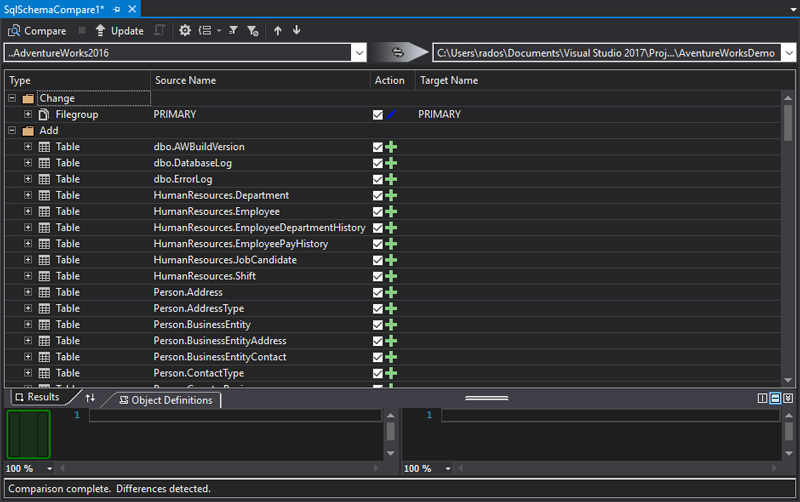Click the green diff overview thumbnail
The image size is (800, 502).
coord(28,434)
